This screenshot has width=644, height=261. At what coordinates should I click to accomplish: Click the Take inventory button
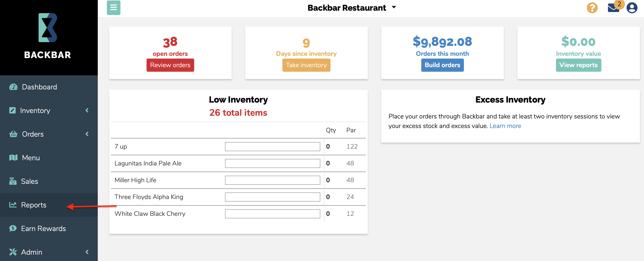(x=306, y=64)
